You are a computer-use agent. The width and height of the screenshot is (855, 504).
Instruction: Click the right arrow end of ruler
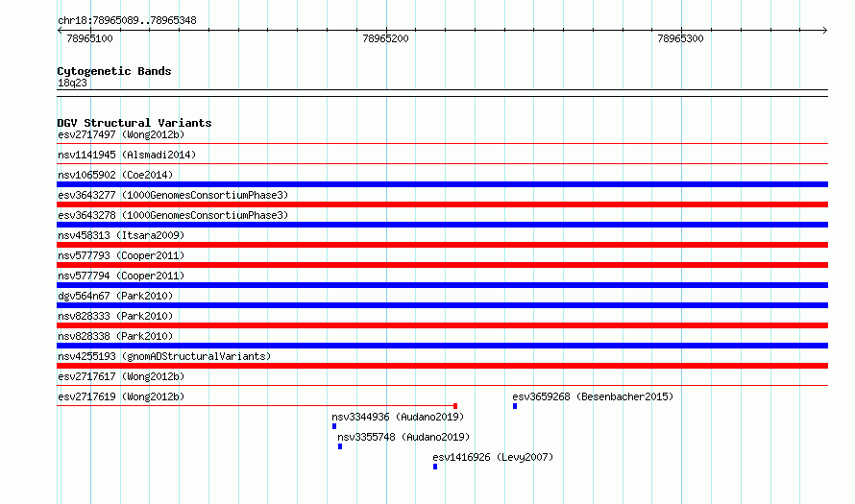tap(824, 30)
